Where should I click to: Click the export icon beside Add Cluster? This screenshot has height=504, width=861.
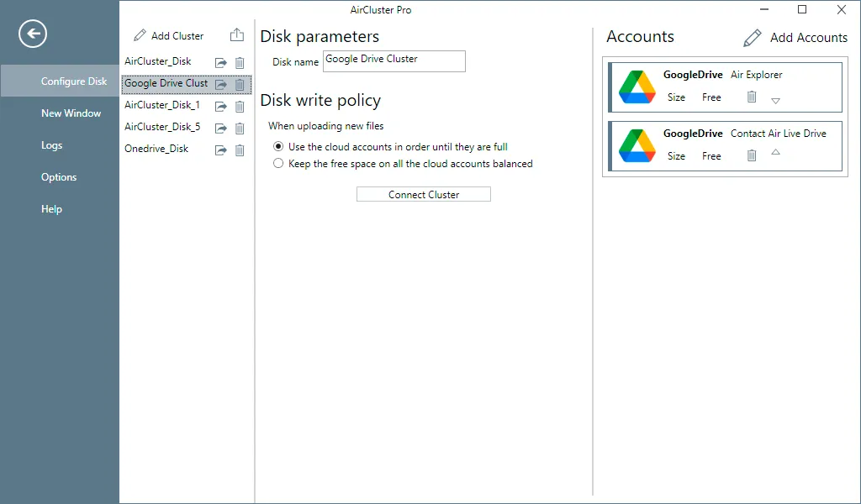236,35
